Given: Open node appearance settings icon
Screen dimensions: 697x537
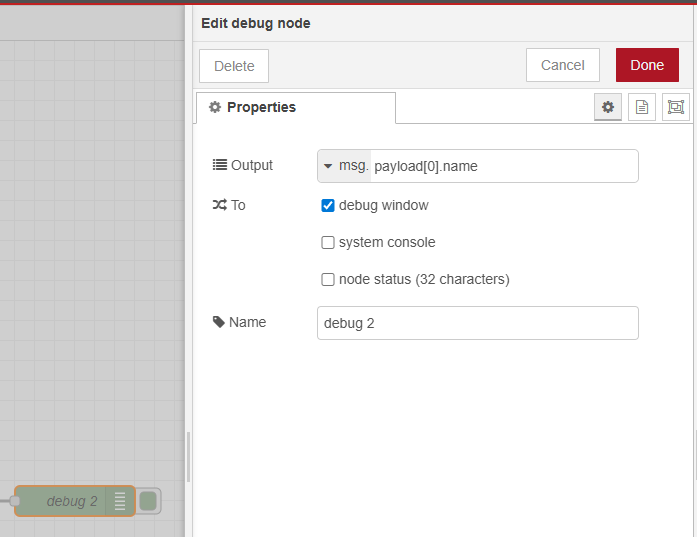Looking at the screenshot, I should tap(676, 107).
